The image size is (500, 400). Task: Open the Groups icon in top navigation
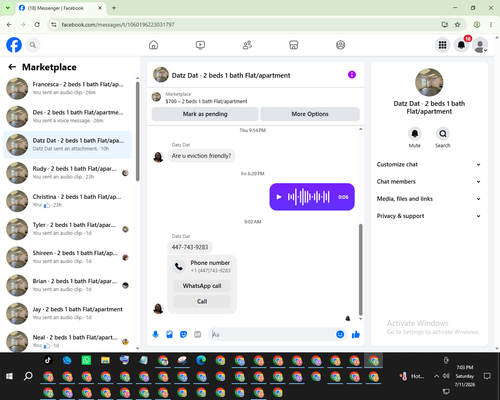340,45
